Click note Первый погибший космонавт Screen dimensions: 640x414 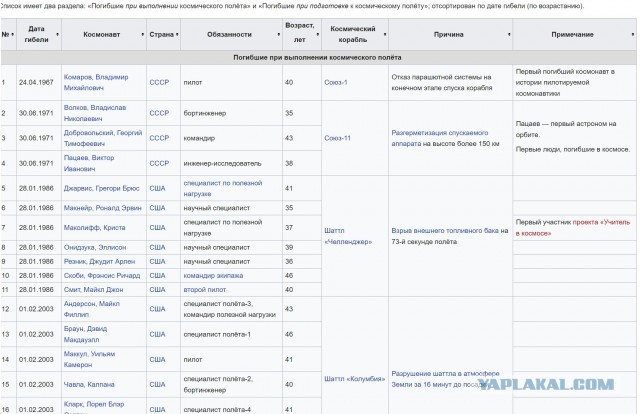pyautogui.click(x=565, y=82)
